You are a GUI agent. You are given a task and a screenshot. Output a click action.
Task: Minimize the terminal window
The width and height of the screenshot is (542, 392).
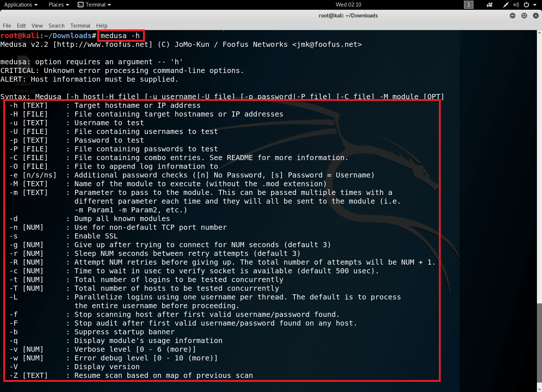click(x=513, y=16)
